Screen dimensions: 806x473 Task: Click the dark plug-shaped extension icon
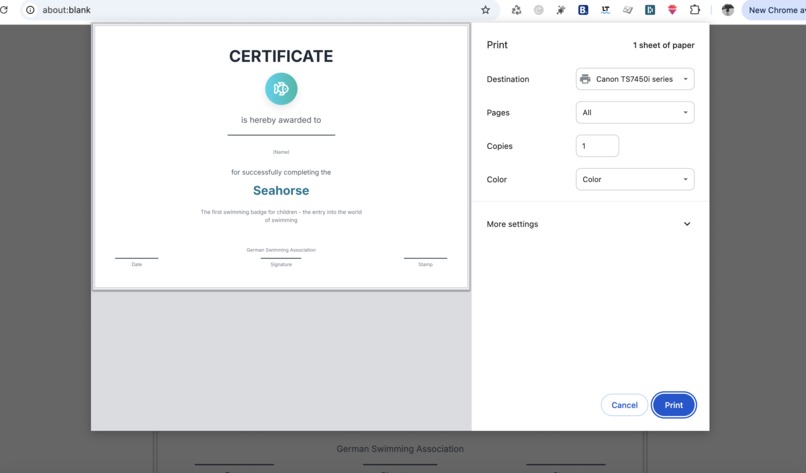pyautogui.click(x=561, y=10)
